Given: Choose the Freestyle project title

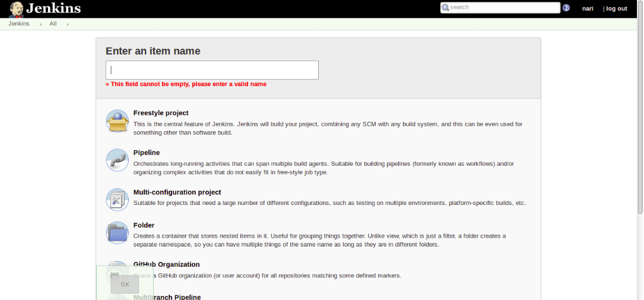Looking at the screenshot, I should [161, 113].
